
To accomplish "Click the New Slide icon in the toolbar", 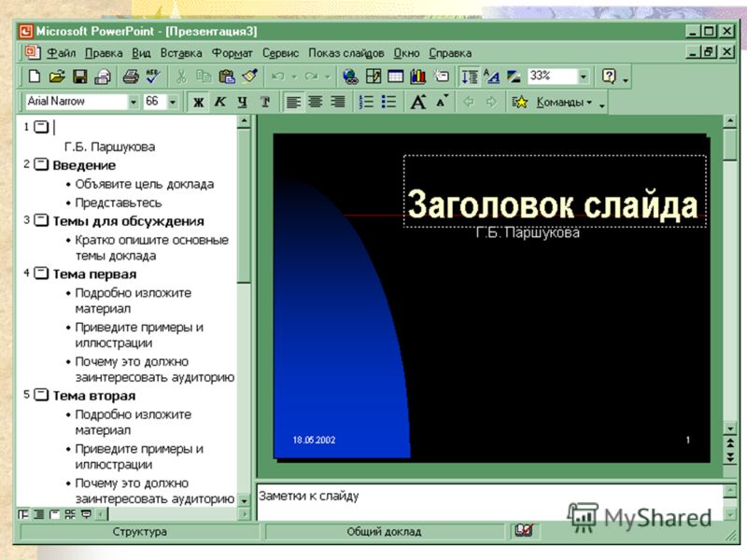I will [441, 77].
